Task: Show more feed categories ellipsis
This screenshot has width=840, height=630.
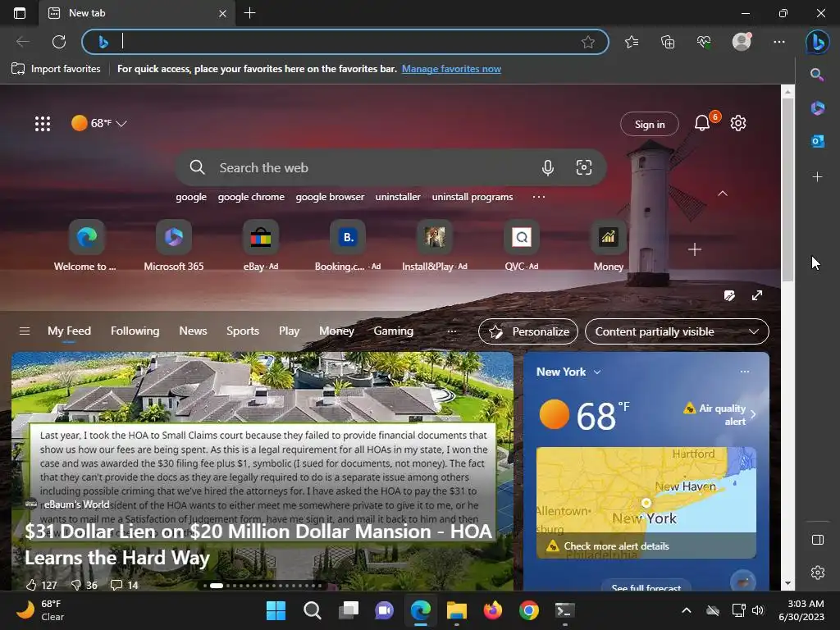Action: [452, 331]
